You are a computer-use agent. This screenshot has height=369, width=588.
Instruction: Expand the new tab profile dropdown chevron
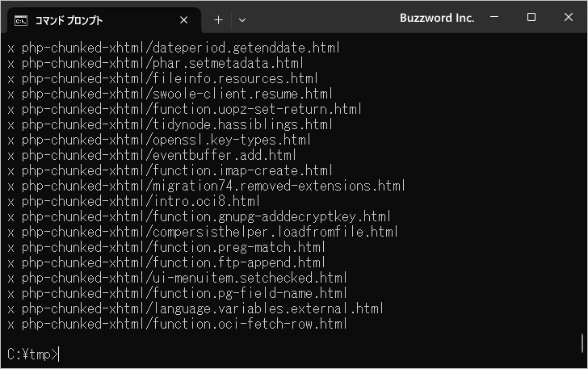242,20
